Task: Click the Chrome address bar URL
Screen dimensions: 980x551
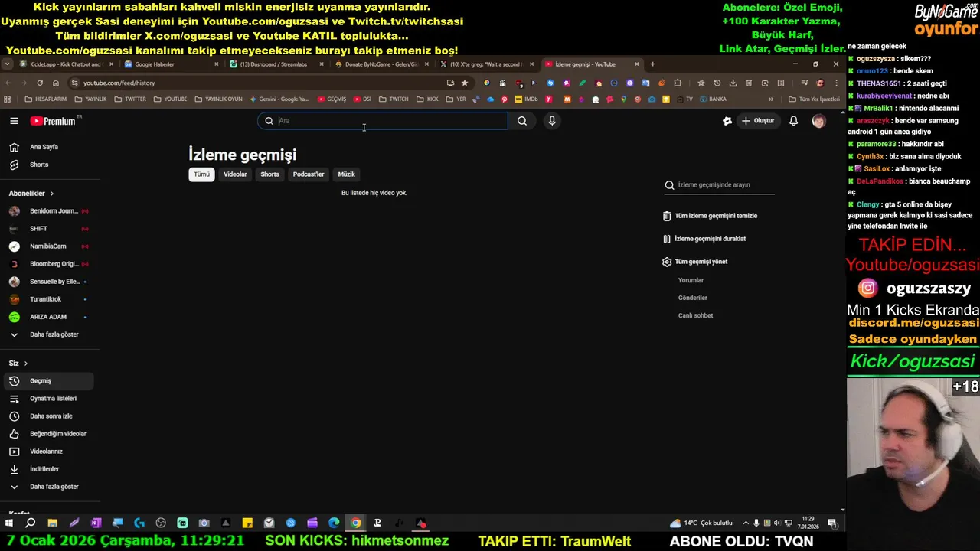Action: point(119,83)
